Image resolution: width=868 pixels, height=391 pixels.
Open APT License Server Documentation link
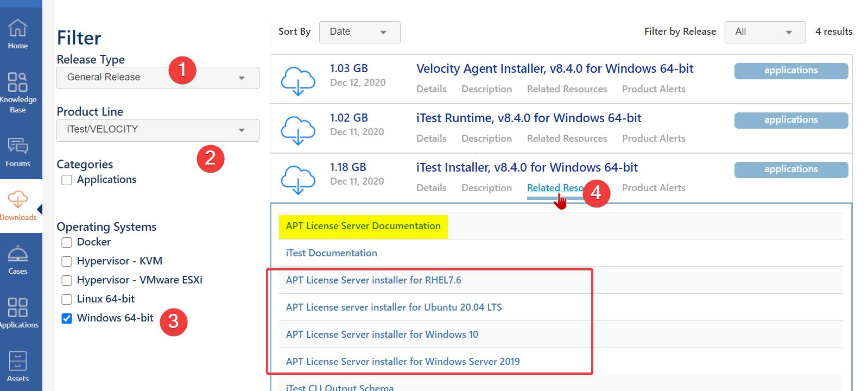point(363,226)
